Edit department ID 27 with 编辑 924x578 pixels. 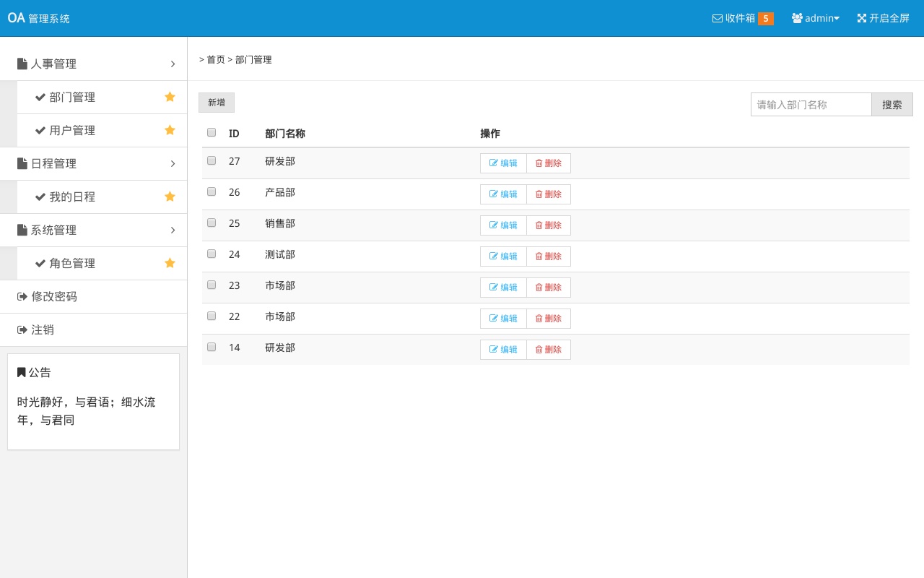point(503,163)
